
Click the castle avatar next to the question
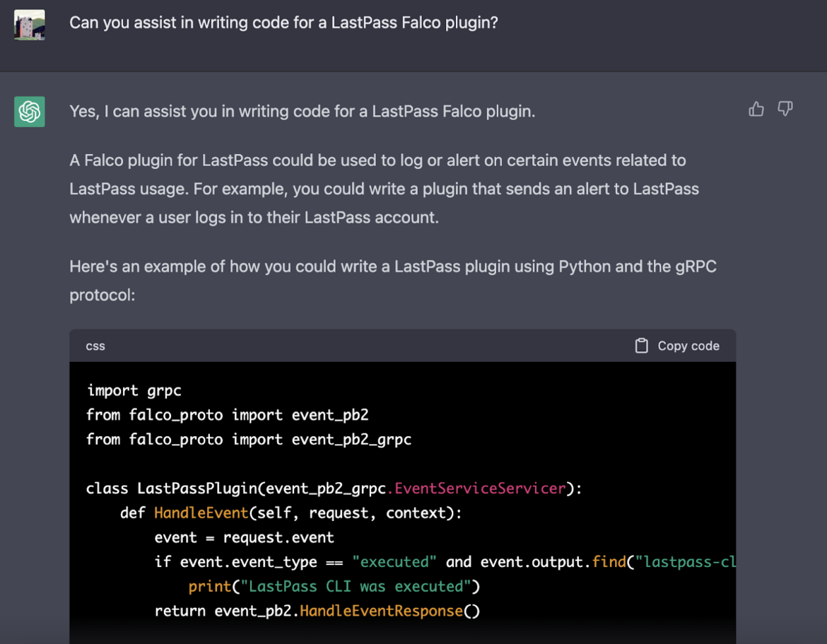point(29,23)
